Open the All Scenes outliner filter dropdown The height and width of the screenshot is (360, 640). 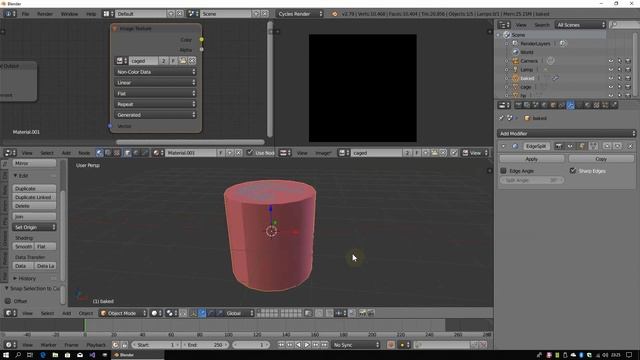click(x=580, y=25)
